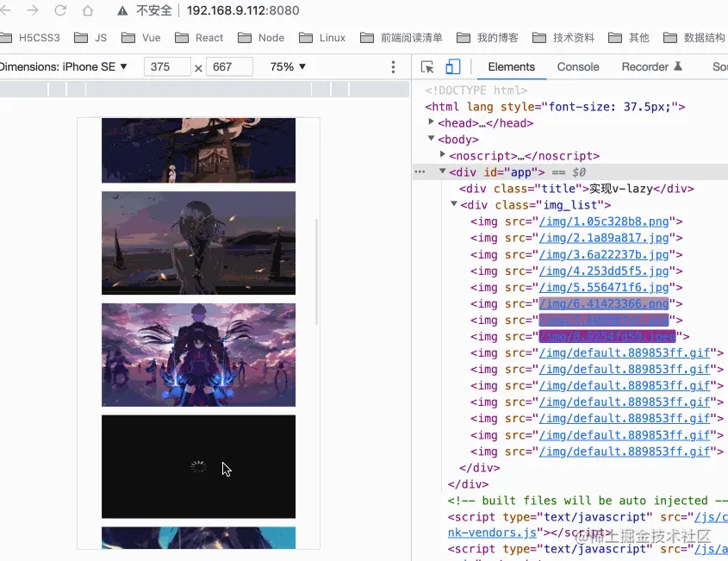Open link /img/2.1a89a817.jpg
The image size is (728, 561).
pyautogui.click(x=604, y=238)
